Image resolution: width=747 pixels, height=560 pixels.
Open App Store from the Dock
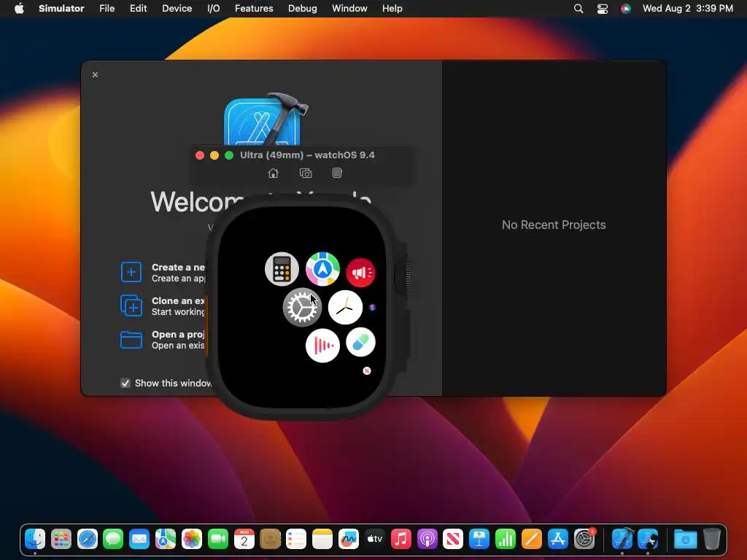click(557, 539)
